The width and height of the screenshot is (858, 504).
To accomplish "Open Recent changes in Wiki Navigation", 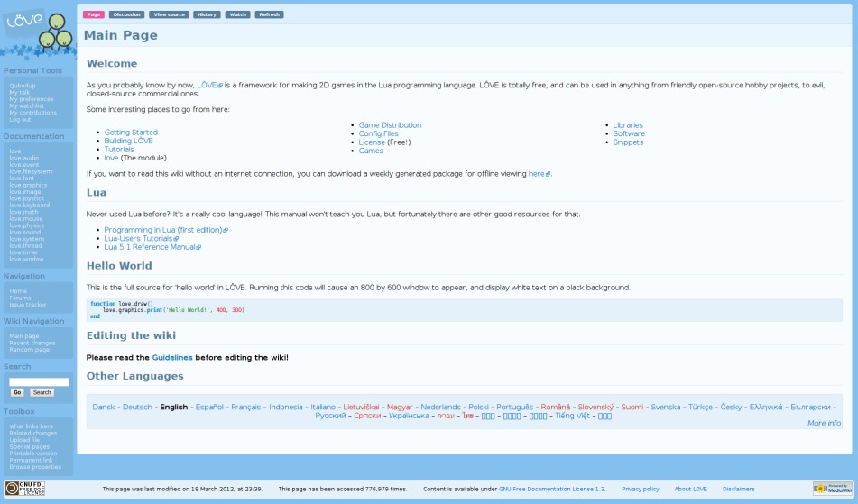I will (x=32, y=343).
